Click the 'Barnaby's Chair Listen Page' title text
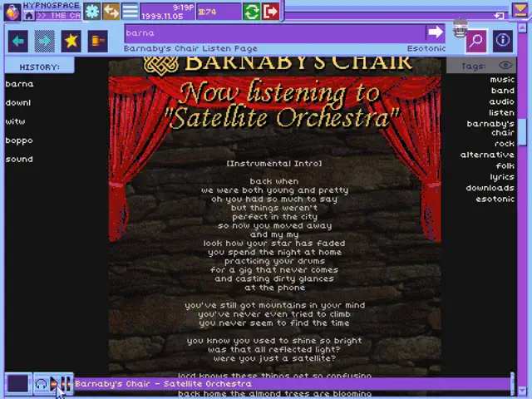 [x=190, y=48]
